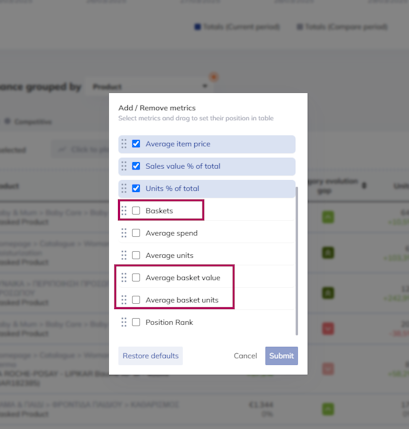Uncheck Sales value % of total

(x=136, y=166)
